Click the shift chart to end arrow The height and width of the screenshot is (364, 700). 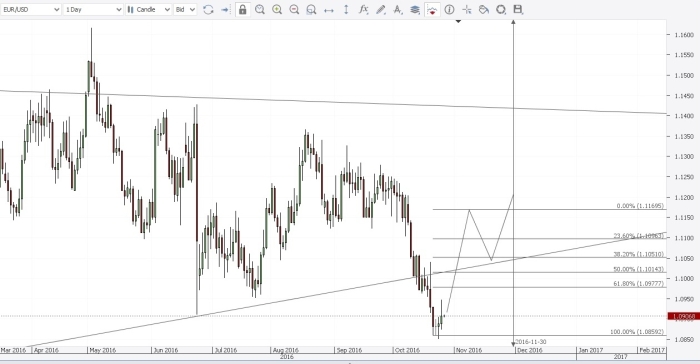point(225,9)
